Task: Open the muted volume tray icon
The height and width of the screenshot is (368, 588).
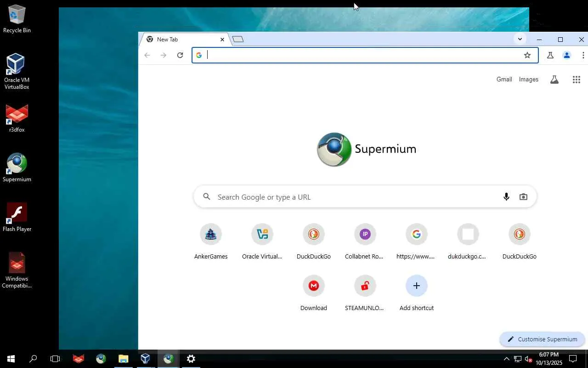Action: tap(529, 359)
